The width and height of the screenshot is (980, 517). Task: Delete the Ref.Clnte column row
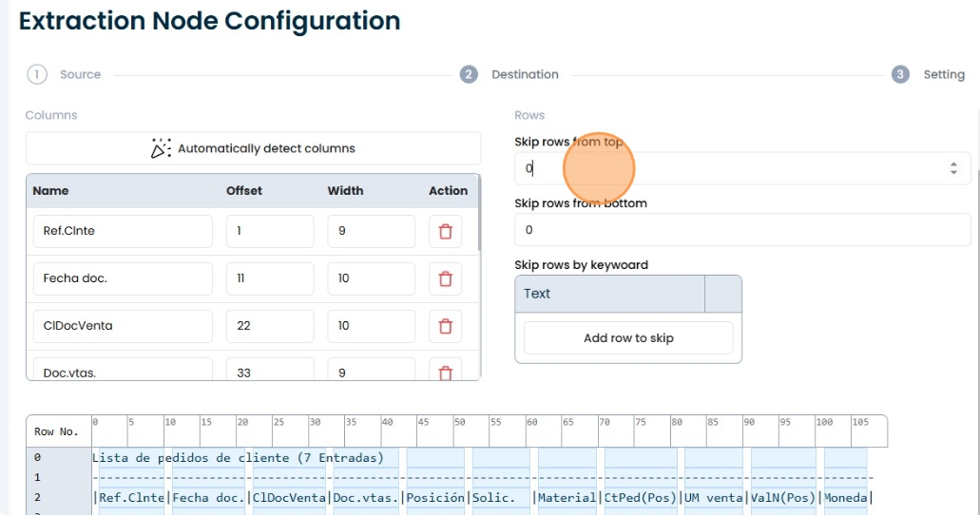click(x=446, y=231)
